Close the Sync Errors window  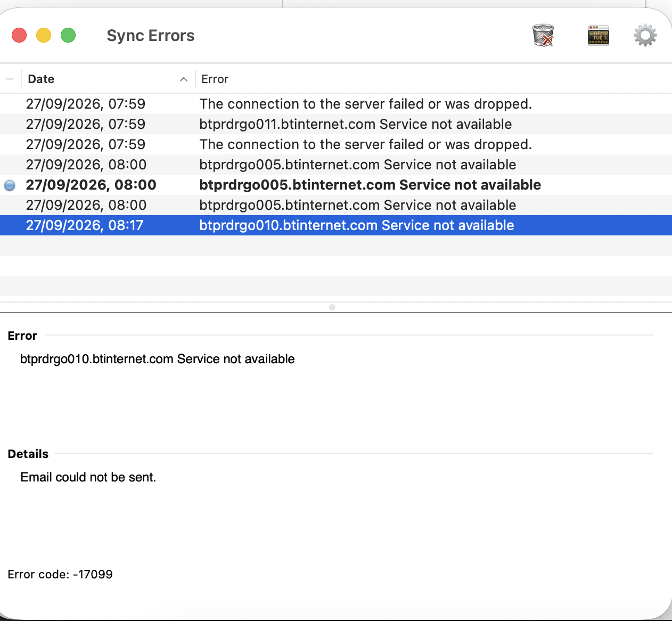(x=19, y=36)
